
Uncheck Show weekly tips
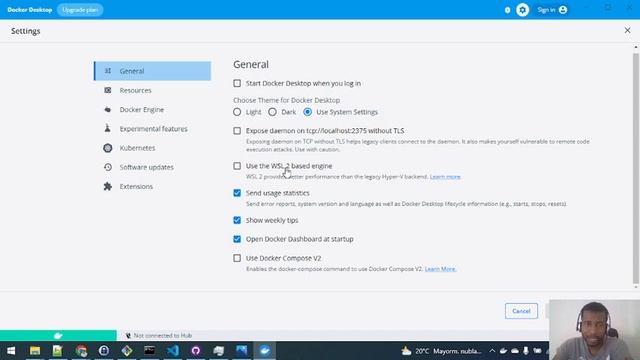[x=237, y=220]
